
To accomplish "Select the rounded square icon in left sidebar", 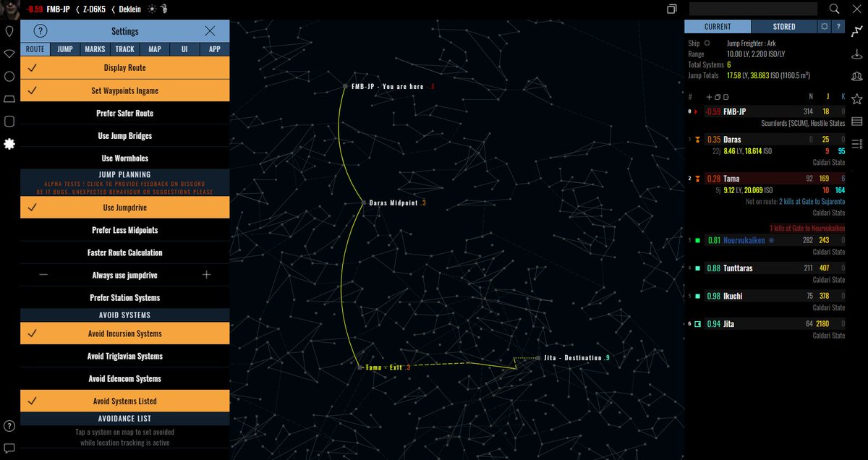I will point(9,121).
